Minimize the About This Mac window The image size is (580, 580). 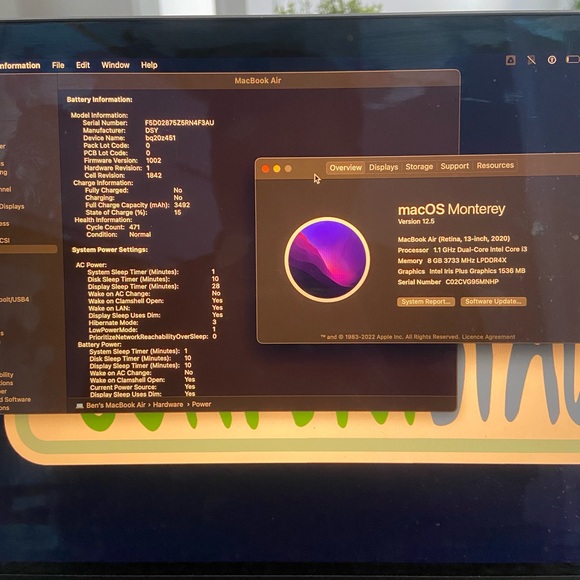(x=277, y=169)
